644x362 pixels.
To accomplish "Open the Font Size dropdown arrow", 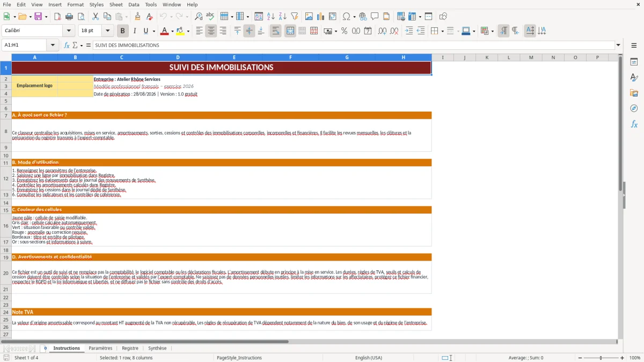I will pyautogui.click(x=108, y=31).
